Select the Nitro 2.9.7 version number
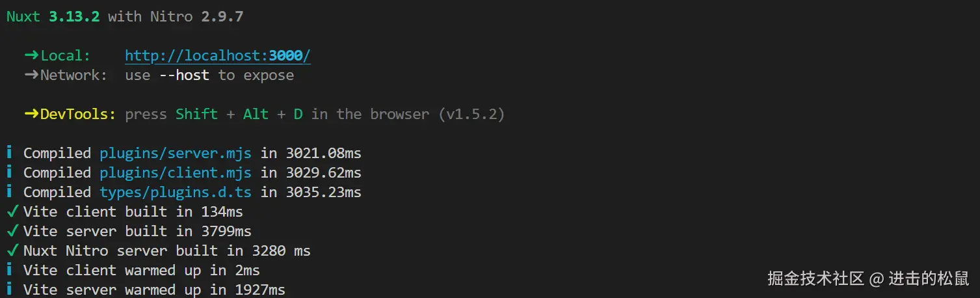Viewport: 980px width, 298px height. click(x=222, y=17)
